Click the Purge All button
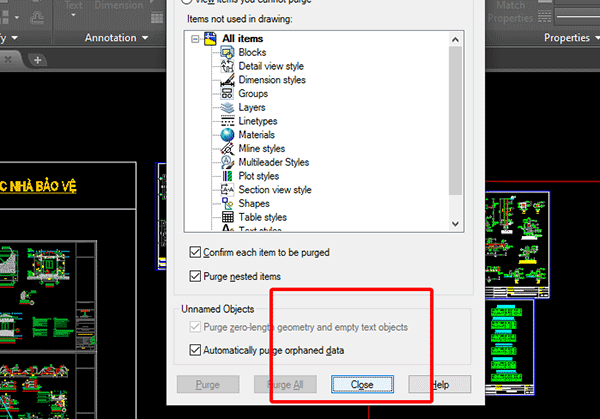The width and height of the screenshot is (600, 419). point(285,384)
